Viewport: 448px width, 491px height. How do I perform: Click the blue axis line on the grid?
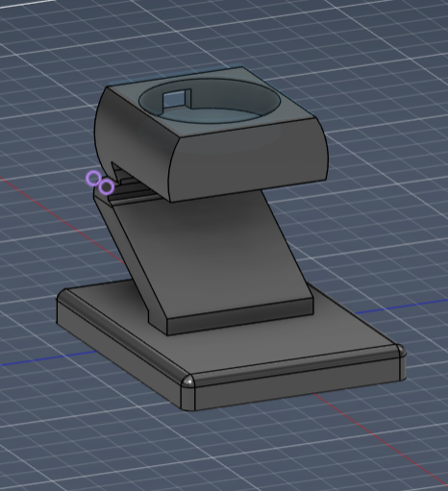(x=401, y=307)
